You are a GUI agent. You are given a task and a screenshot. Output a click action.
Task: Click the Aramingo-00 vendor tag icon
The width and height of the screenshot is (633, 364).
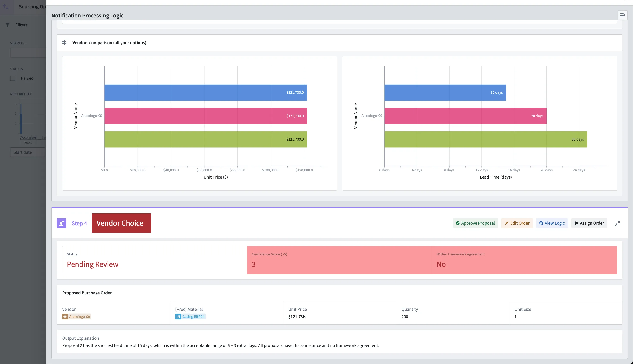point(65,316)
